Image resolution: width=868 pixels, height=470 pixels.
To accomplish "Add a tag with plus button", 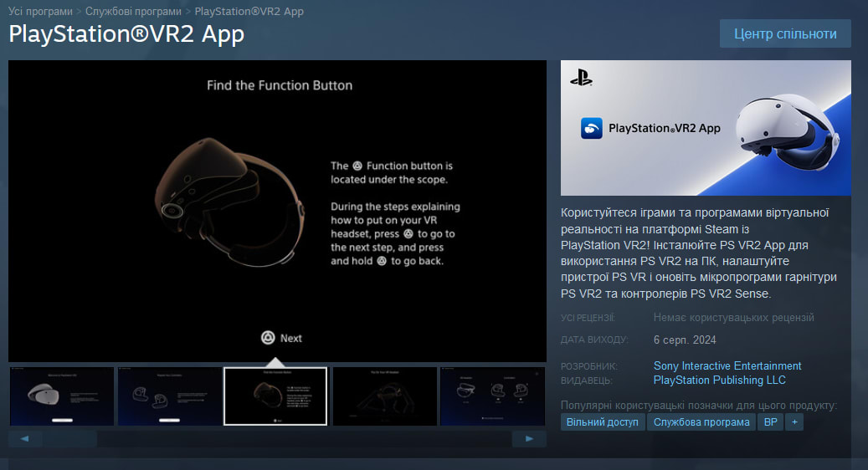I will click(794, 421).
